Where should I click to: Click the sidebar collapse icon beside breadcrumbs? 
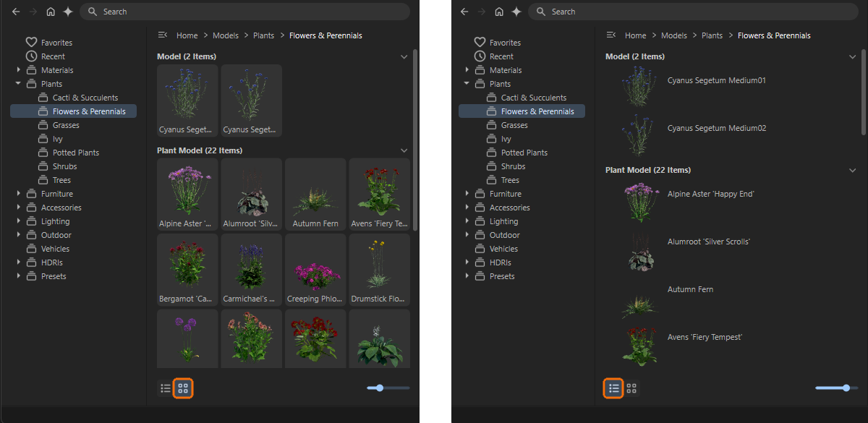[x=162, y=34]
